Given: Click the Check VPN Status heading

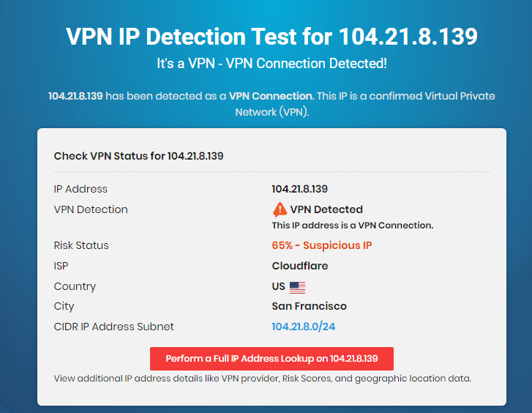Looking at the screenshot, I should click(138, 156).
